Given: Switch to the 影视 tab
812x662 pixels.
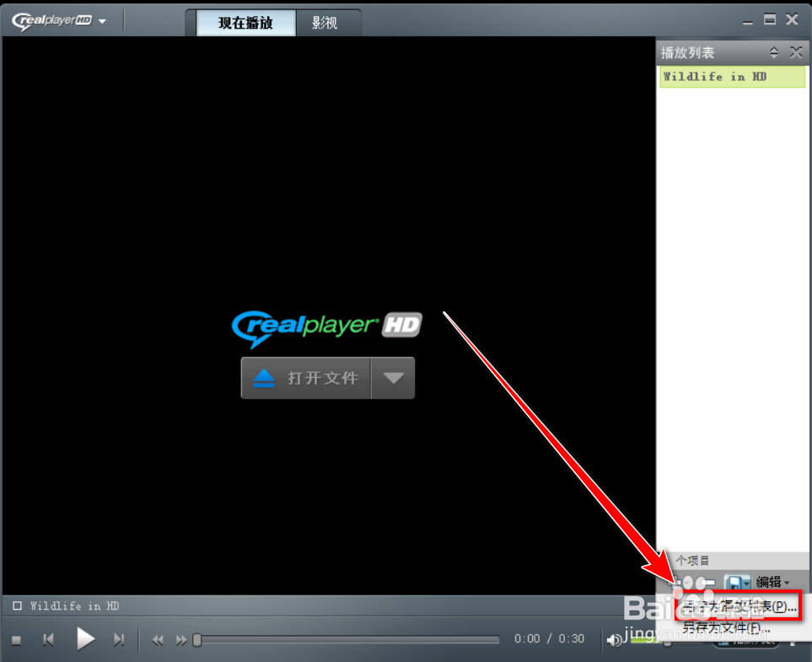Looking at the screenshot, I should (x=325, y=23).
